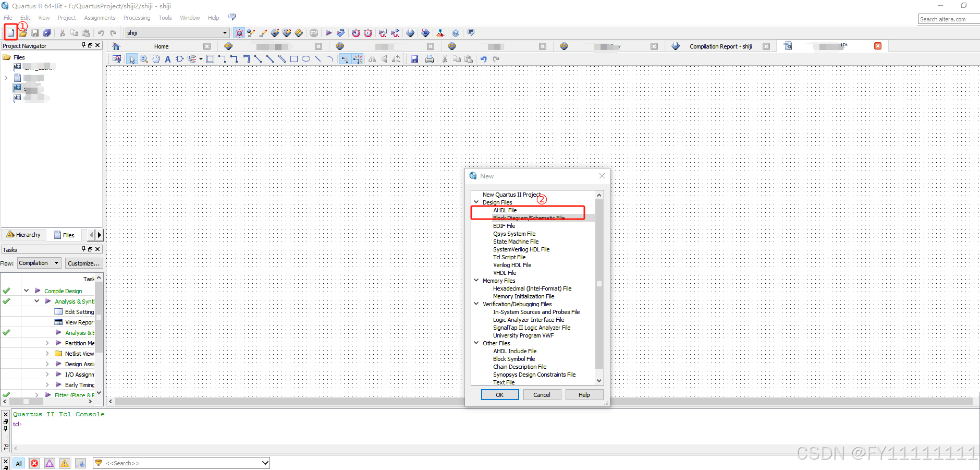Image resolution: width=980 pixels, height=470 pixels.
Task: Select the Hand tool in block editor toolbar
Action: click(x=156, y=59)
